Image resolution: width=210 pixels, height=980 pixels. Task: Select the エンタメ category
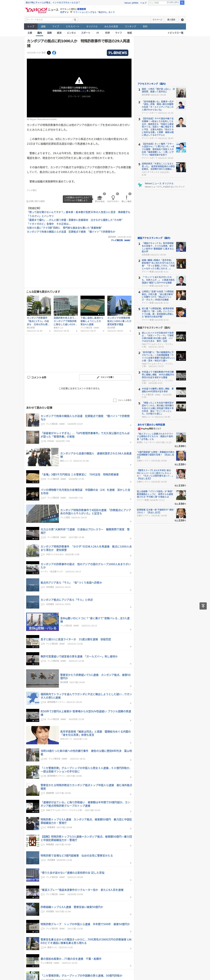point(71,33)
